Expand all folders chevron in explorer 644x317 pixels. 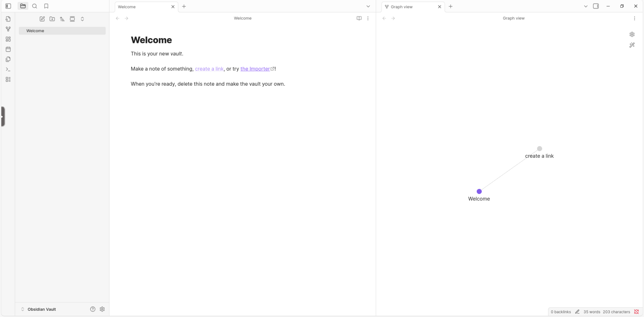(82, 19)
